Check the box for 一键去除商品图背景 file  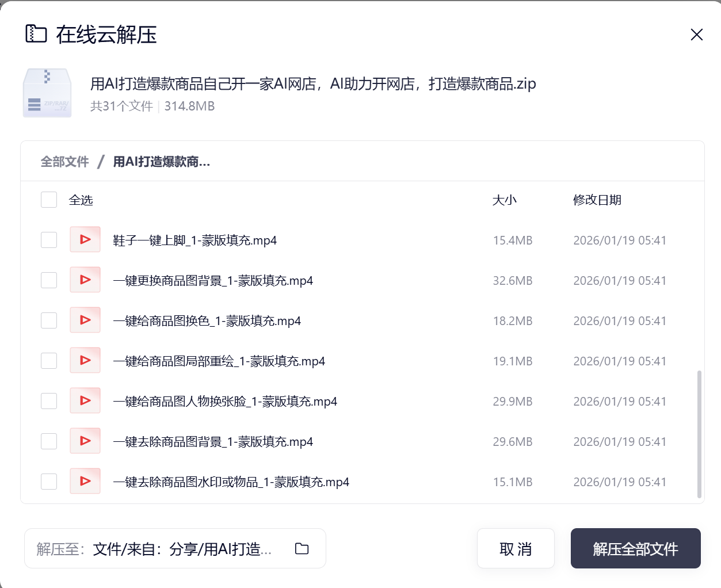pyautogui.click(x=49, y=441)
